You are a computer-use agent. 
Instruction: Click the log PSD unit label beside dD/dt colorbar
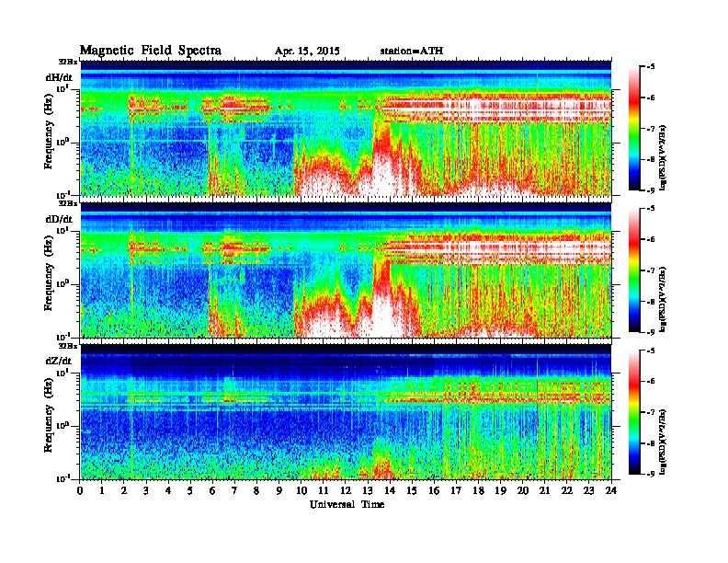pyautogui.click(x=663, y=299)
